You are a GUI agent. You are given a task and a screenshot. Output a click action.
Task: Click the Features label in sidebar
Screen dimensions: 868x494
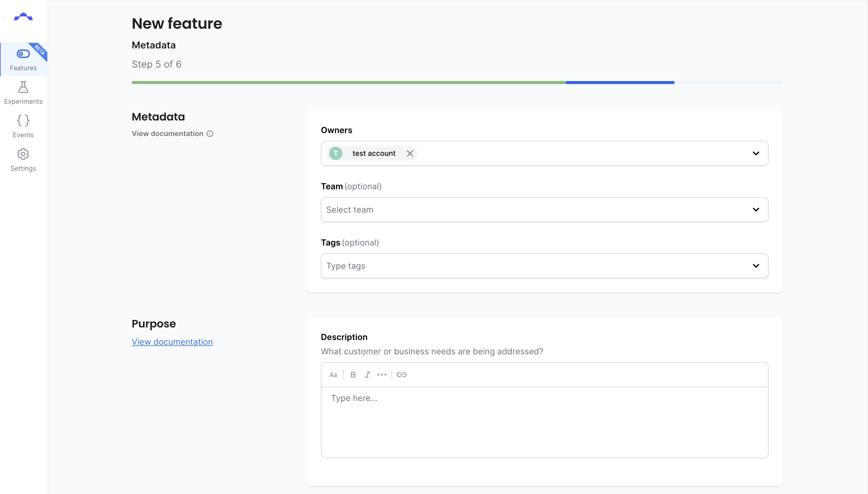tap(23, 68)
